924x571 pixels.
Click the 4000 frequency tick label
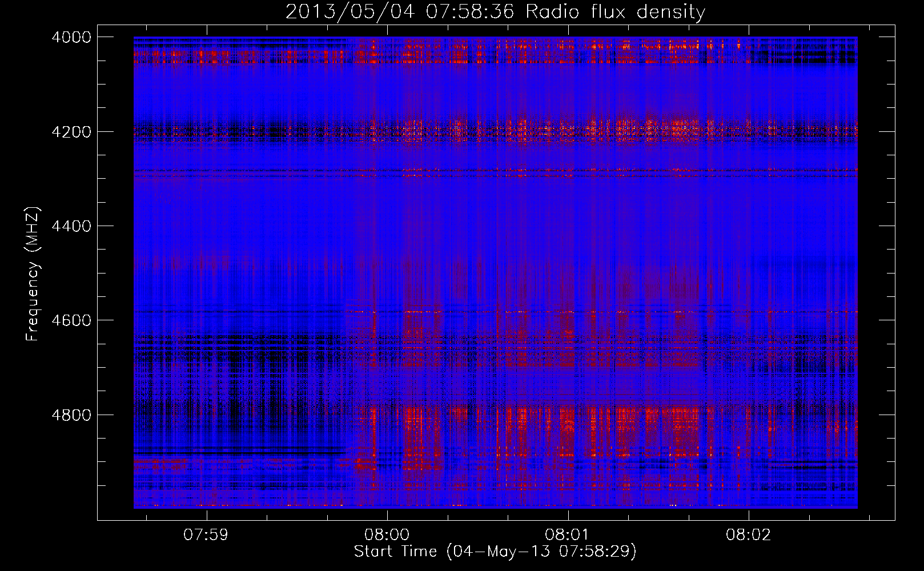[x=71, y=37]
